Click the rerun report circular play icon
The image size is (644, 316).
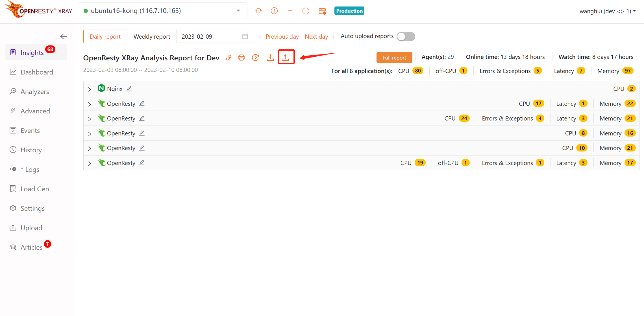point(255,58)
